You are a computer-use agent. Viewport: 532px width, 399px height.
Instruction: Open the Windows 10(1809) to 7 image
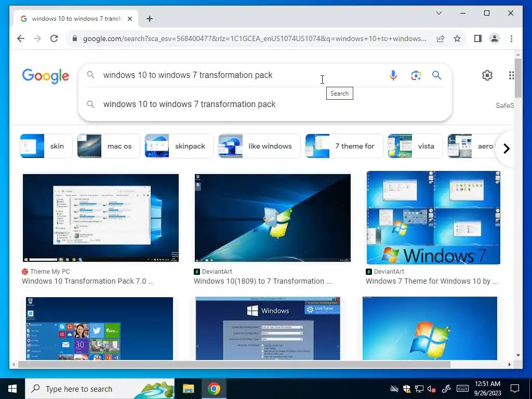[x=272, y=218]
